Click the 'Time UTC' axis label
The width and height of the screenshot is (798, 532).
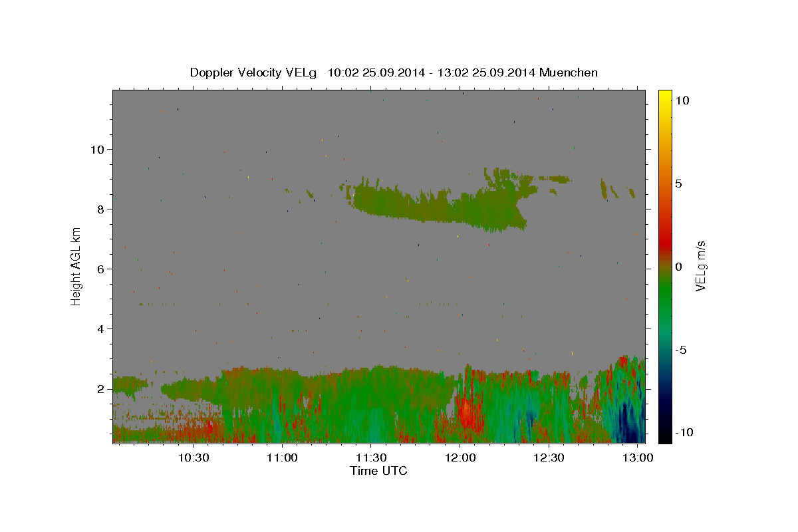pyautogui.click(x=378, y=471)
